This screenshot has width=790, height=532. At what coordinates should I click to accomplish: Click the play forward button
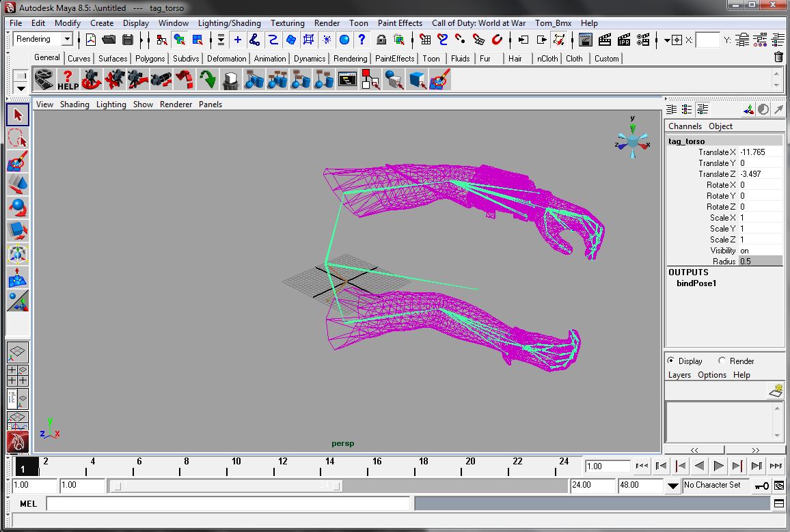(718, 466)
